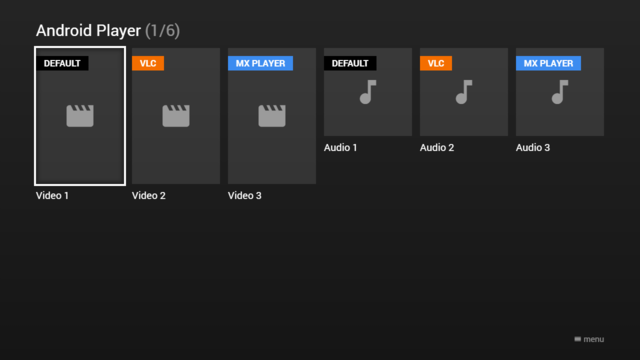Click the orange VLC badge on Audio 2
The width and height of the screenshot is (640, 360).
436,63
